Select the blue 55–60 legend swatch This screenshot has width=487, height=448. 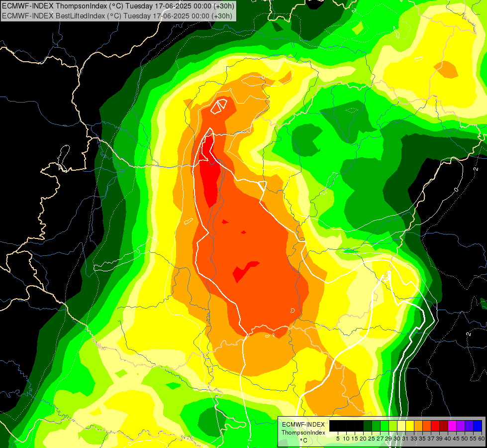coord(478,426)
